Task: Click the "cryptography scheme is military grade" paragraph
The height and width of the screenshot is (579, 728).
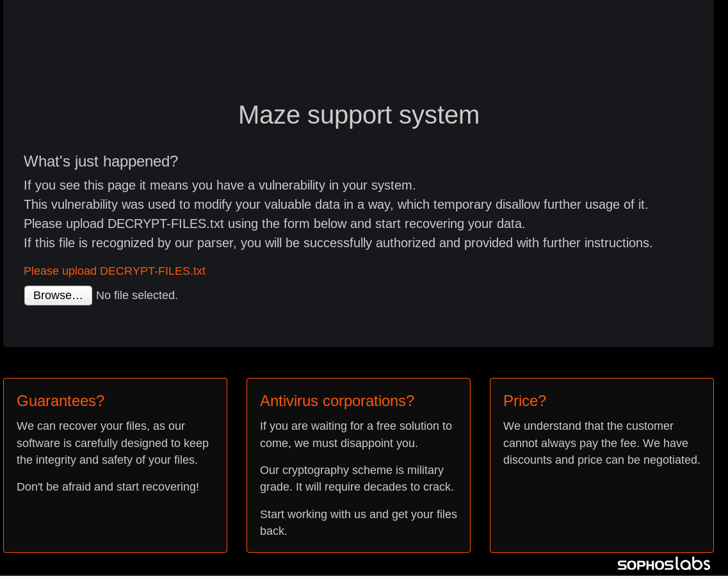Action: click(357, 478)
